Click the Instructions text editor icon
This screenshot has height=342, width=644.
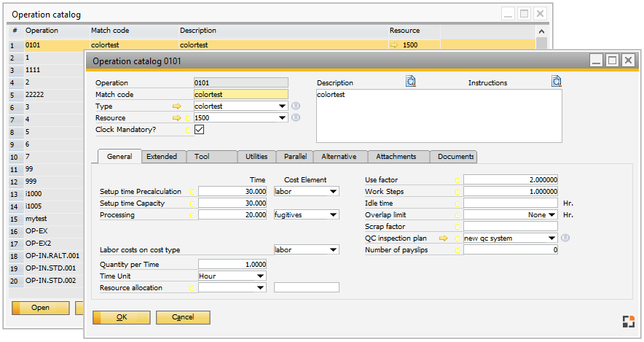coord(557,82)
